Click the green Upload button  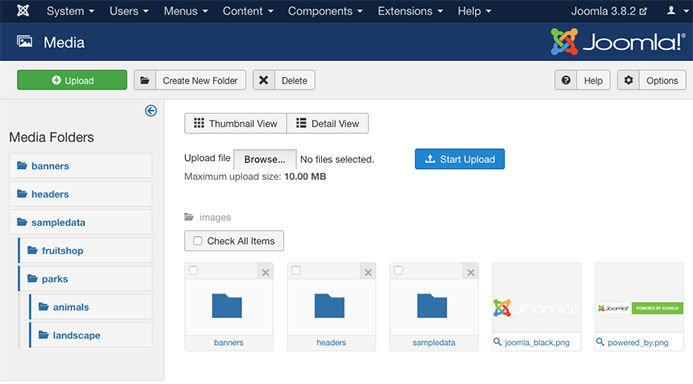(x=72, y=80)
